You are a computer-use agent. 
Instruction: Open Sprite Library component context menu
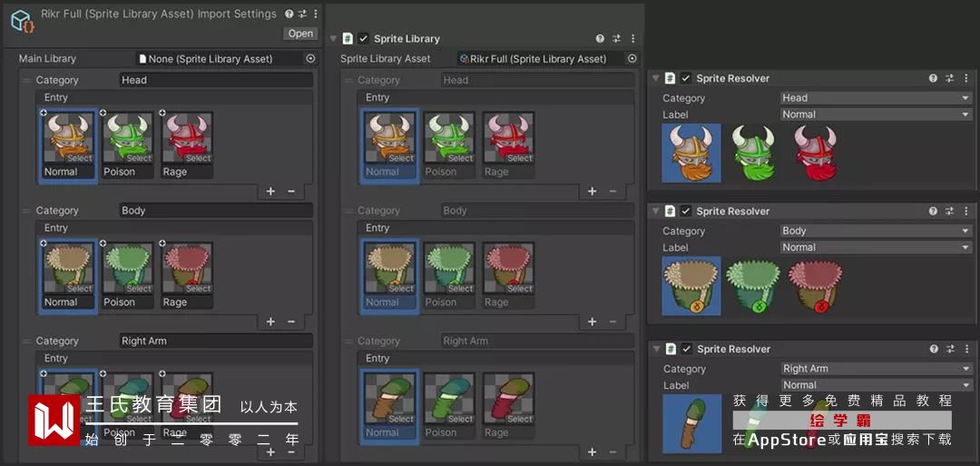coord(632,39)
